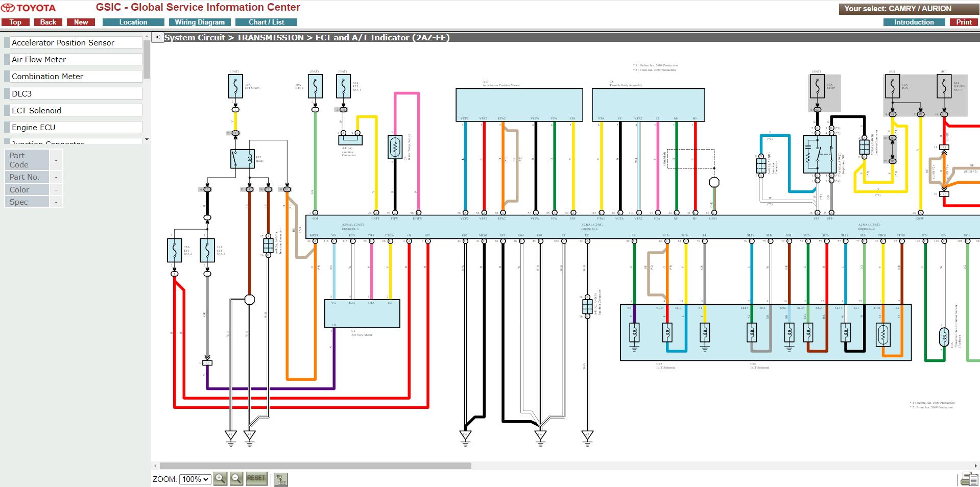Open the Wiring Diagram tab
The width and height of the screenshot is (980, 487).
click(x=200, y=22)
